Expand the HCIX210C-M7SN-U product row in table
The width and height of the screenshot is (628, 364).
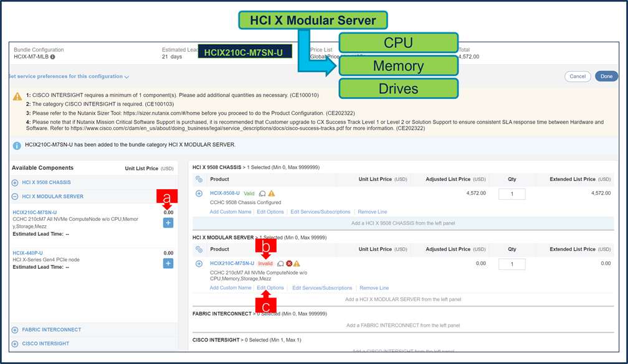click(x=199, y=264)
